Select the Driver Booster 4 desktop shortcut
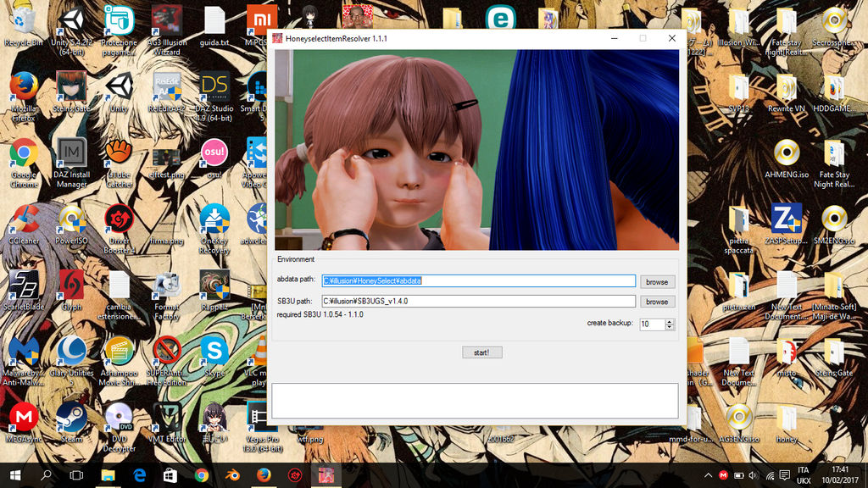This screenshot has width=868, height=488. (119, 229)
